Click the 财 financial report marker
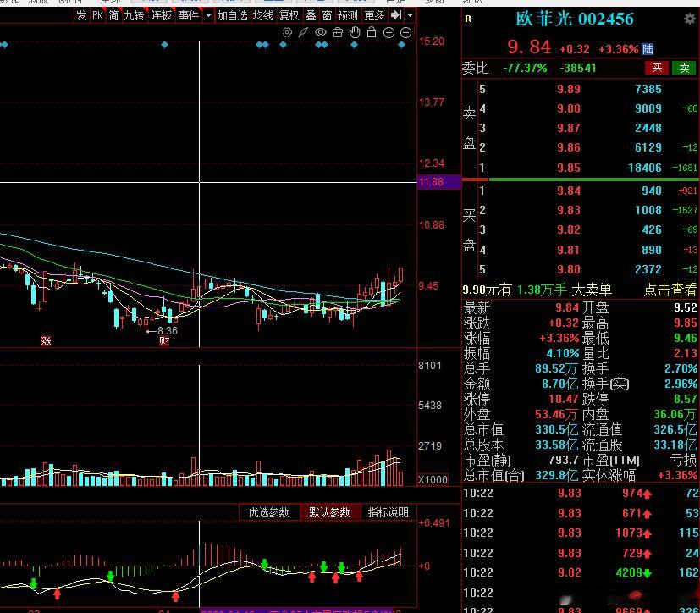700x613 pixels. [164, 341]
